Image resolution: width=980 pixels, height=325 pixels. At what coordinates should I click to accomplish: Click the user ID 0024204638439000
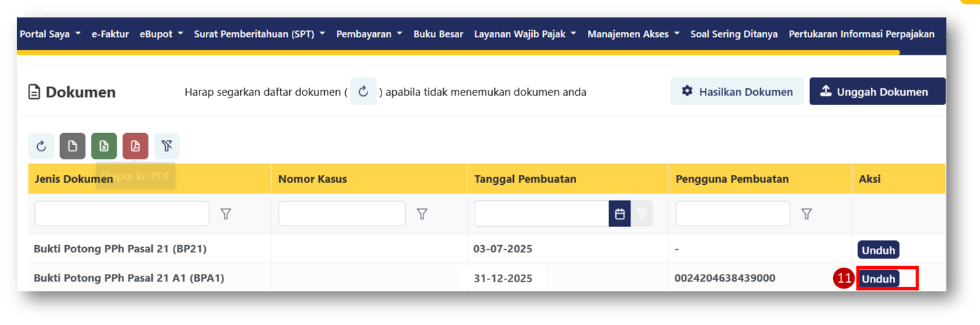tap(725, 278)
